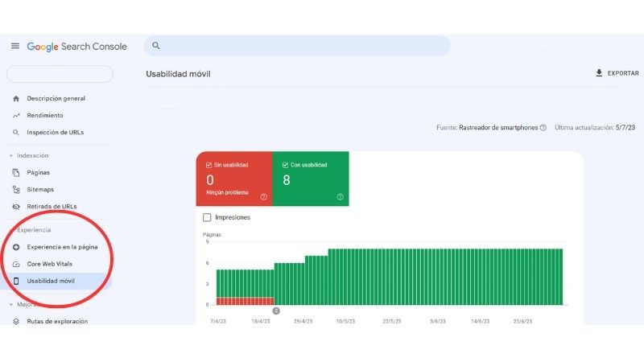Click the plus-circle icon for Experiencia en la página

coord(16,247)
